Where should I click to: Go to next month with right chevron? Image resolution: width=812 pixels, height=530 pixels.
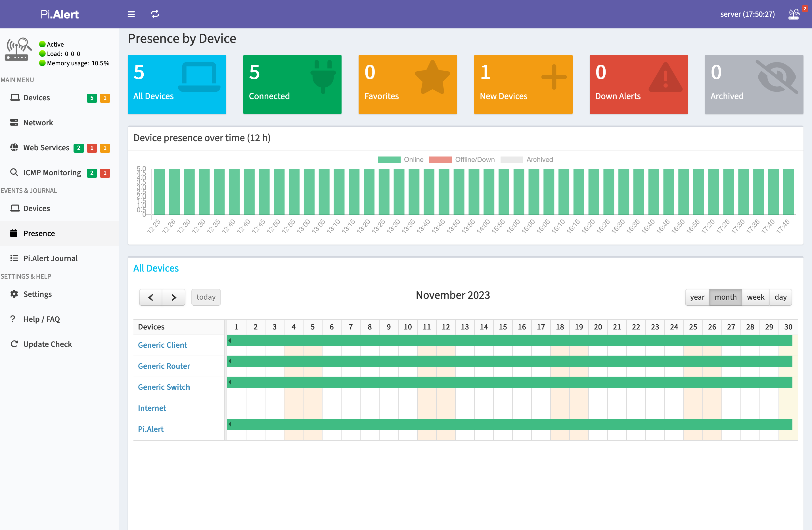coord(174,297)
